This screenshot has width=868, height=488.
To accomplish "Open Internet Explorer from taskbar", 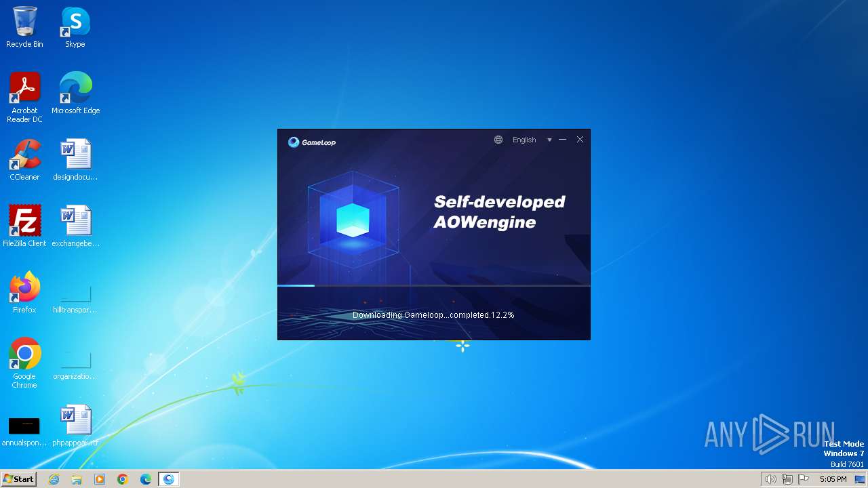I will [54, 479].
